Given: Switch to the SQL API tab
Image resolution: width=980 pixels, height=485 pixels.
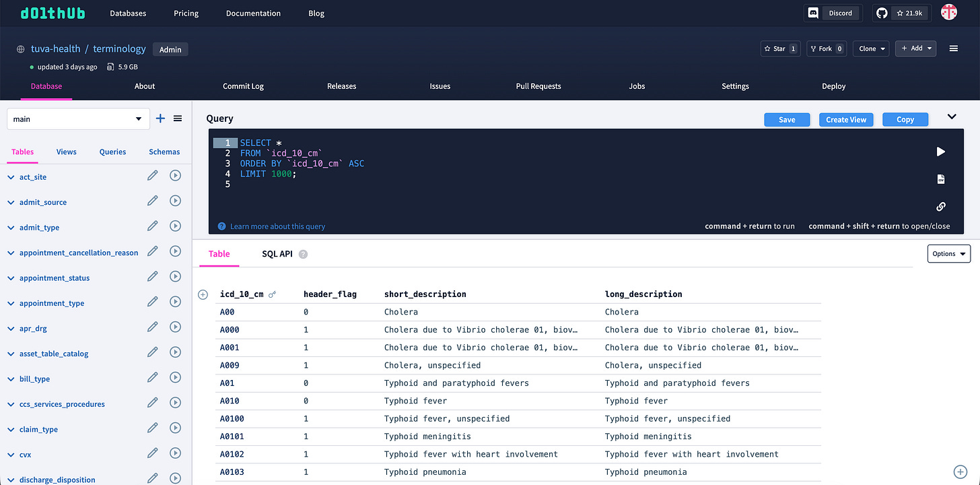Looking at the screenshot, I should [277, 254].
